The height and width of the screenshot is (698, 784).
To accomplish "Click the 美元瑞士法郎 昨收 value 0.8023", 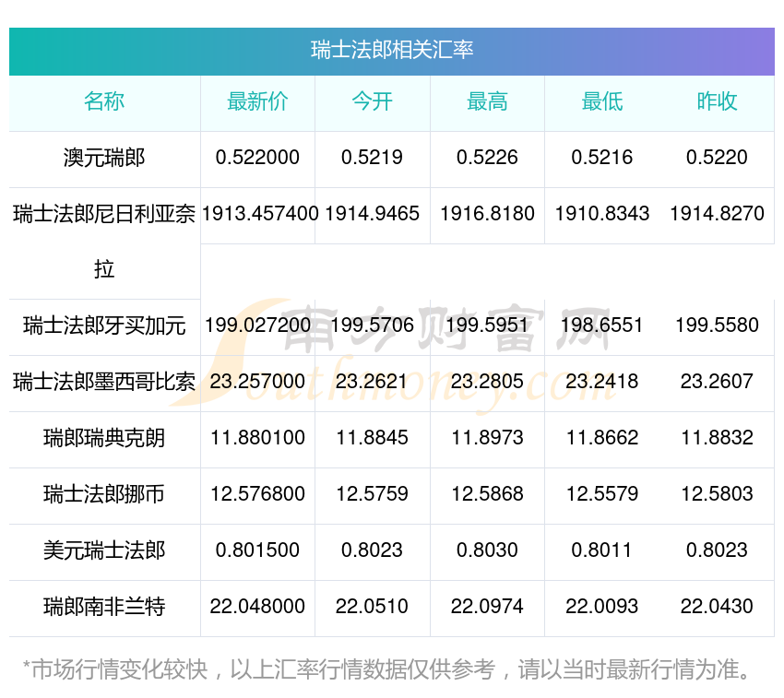I will pyautogui.click(x=717, y=550).
